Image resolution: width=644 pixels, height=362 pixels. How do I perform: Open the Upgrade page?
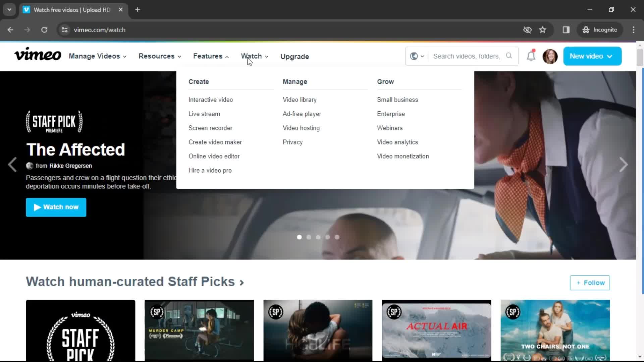click(x=294, y=56)
